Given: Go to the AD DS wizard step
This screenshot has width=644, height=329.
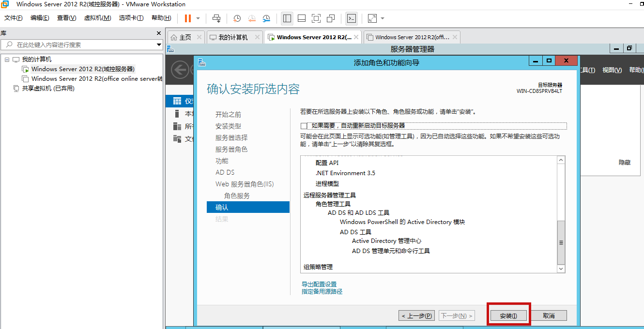Looking at the screenshot, I should [x=225, y=172].
